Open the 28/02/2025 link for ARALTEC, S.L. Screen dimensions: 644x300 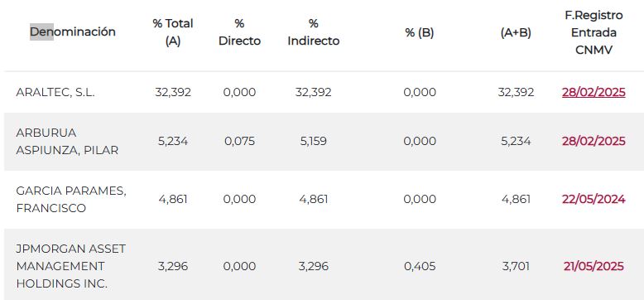click(594, 93)
